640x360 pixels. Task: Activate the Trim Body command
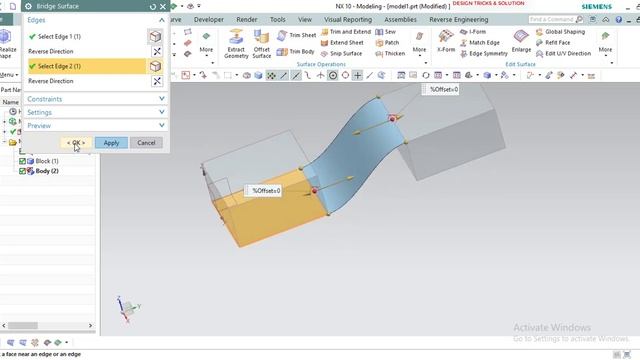pos(296,51)
